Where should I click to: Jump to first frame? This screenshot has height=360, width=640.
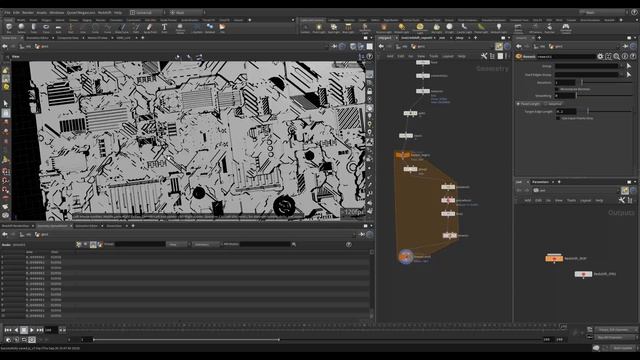pyautogui.click(x=8, y=330)
